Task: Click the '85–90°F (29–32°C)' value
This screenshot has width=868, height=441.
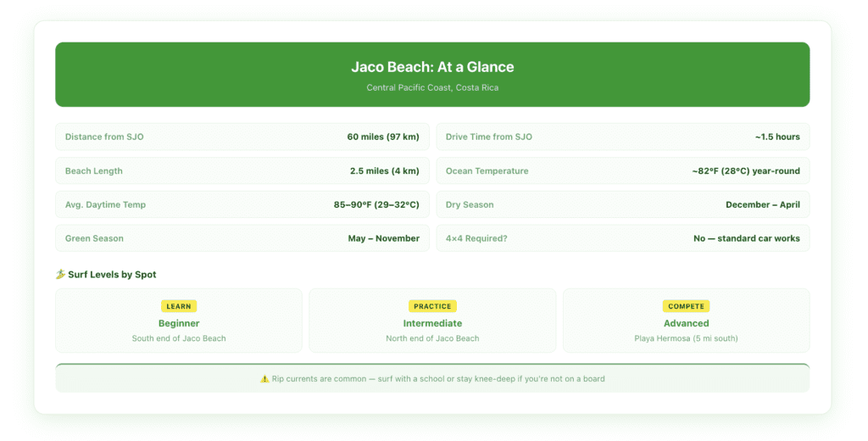Action: [376, 204]
